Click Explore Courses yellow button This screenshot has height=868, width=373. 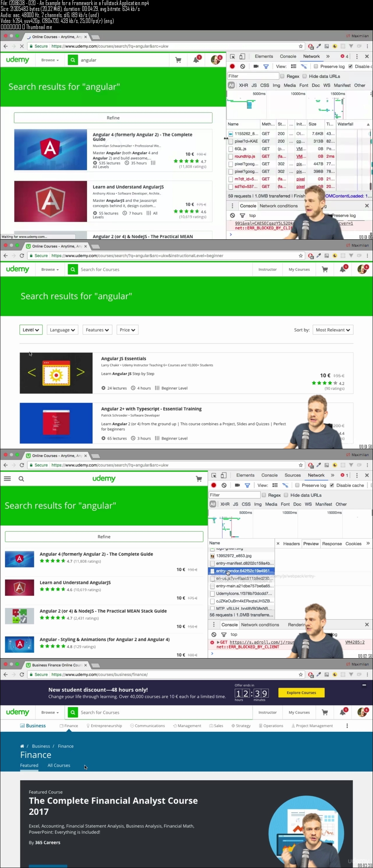coord(301,693)
